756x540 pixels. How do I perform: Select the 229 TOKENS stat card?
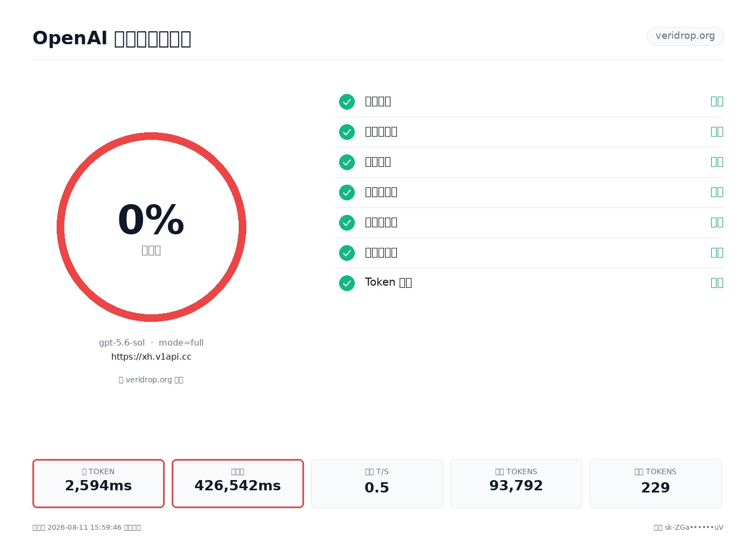coord(656,483)
